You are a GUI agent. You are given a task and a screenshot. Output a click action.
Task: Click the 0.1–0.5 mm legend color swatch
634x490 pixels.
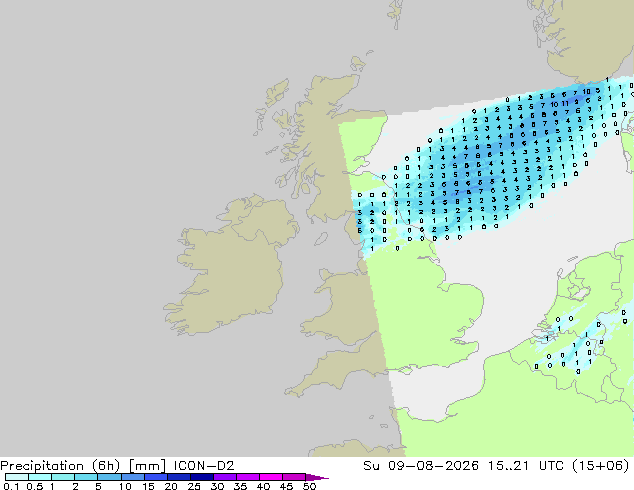(17, 477)
